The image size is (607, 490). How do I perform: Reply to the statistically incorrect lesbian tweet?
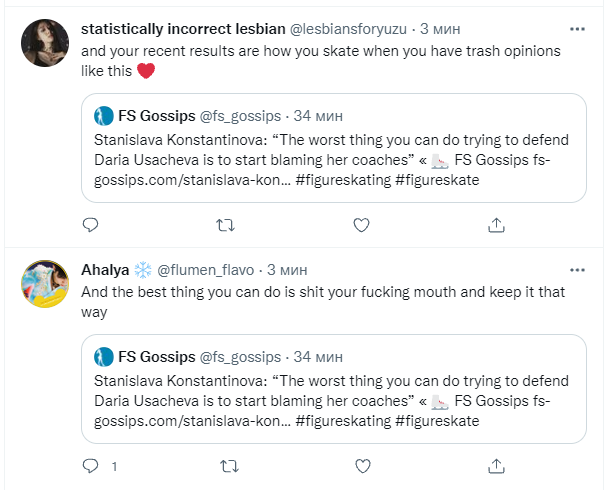(89, 225)
